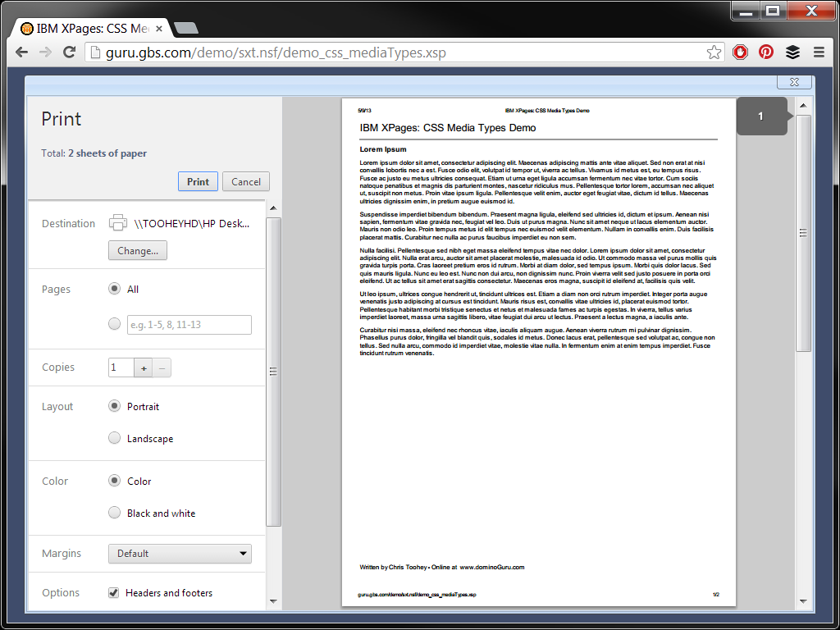
Task: Click preview scroll up arrow
Action: coord(803,106)
